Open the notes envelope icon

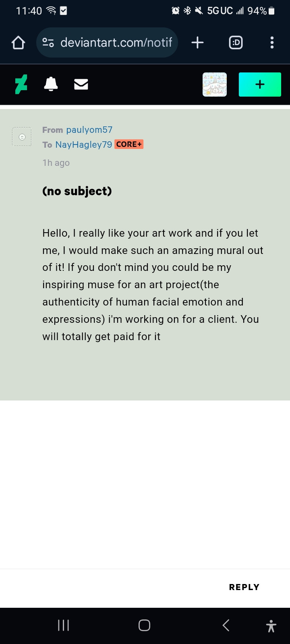(x=81, y=84)
